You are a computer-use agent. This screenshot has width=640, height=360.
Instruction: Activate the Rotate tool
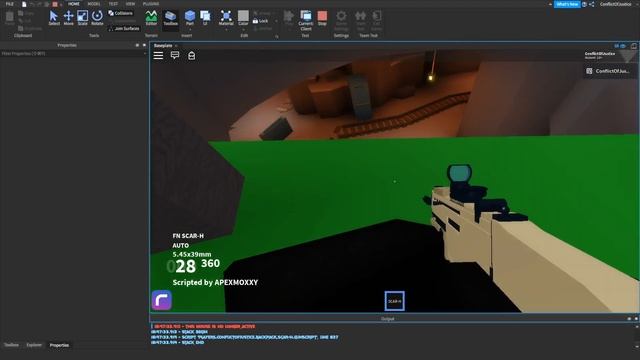coord(97,18)
